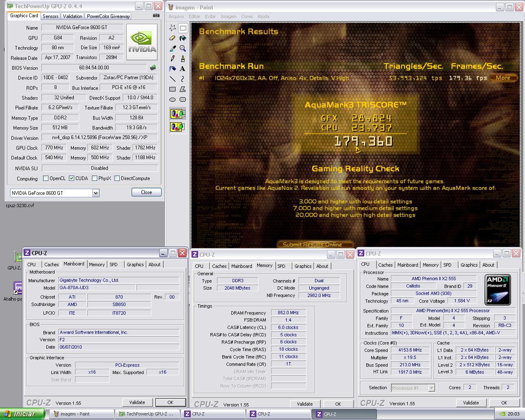
Task: Choose the transparent selection option in Paint
Action: [178, 127]
